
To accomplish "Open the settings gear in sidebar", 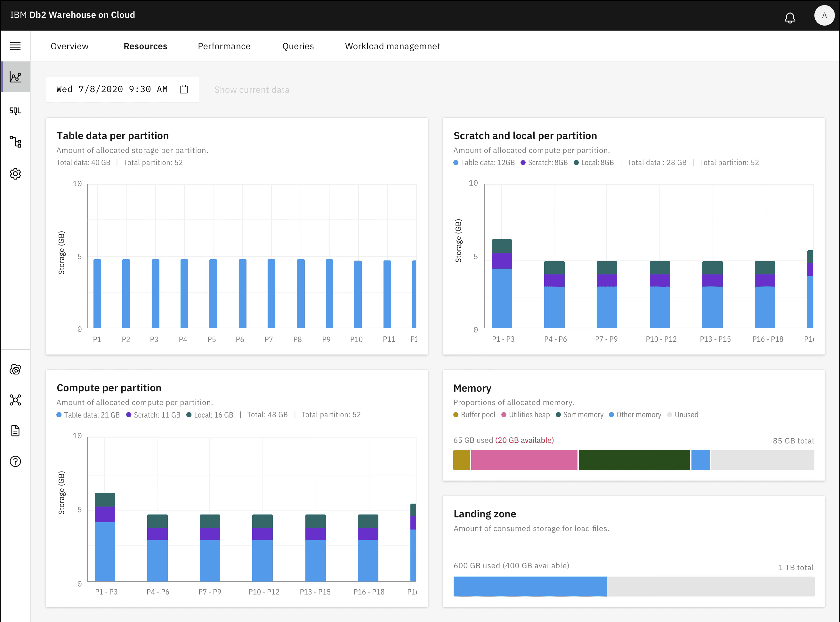I will [x=15, y=173].
